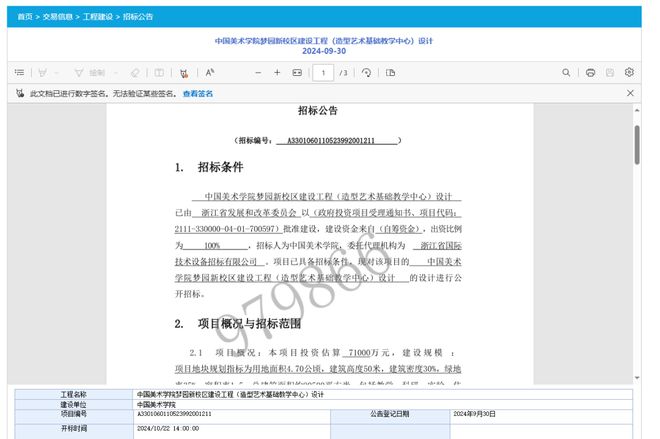Select the highlight tool icon

[x=42, y=73]
